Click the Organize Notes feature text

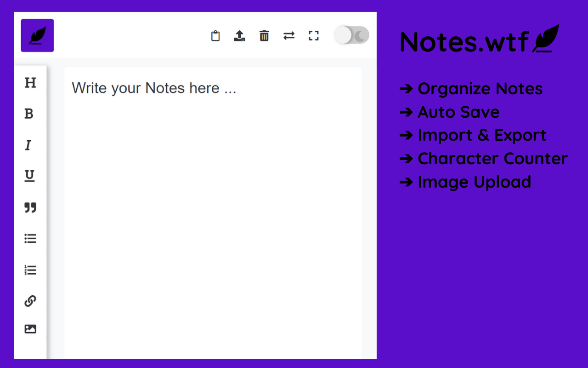pos(480,88)
